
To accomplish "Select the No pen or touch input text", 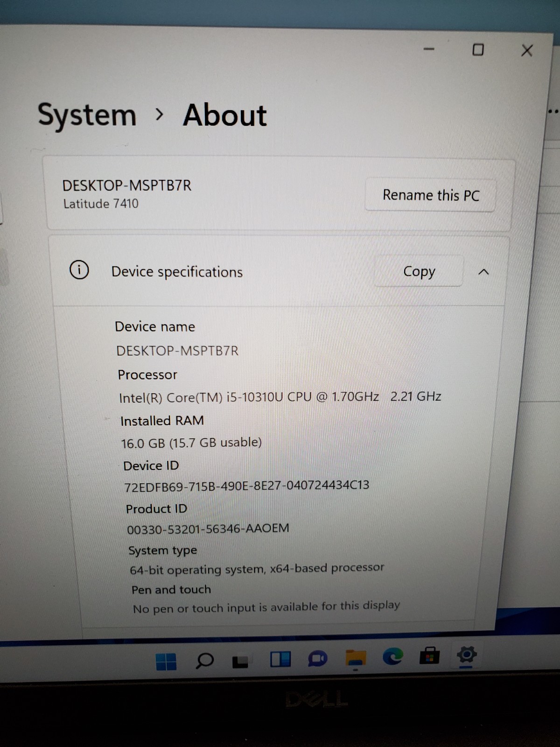I will point(266,607).
